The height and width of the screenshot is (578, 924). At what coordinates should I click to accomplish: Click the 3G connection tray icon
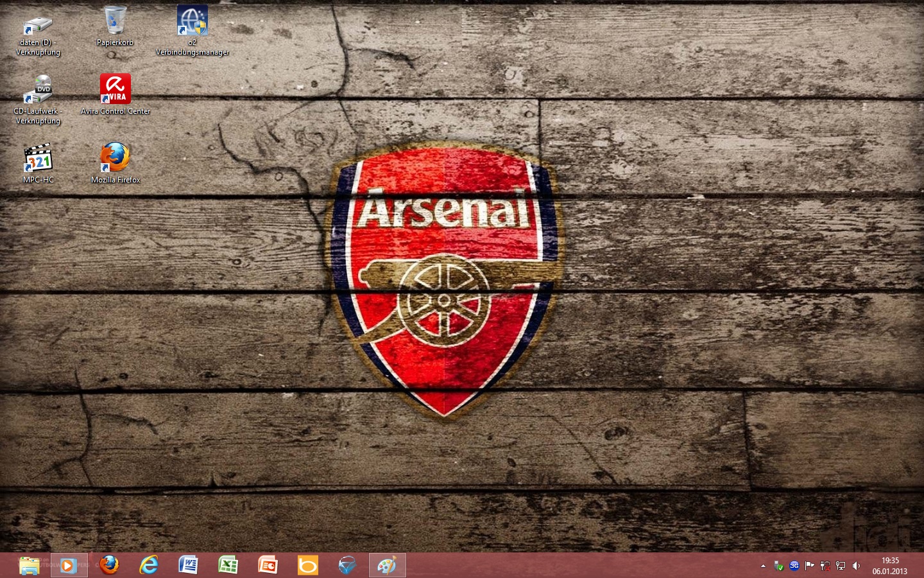pos(794,566)
